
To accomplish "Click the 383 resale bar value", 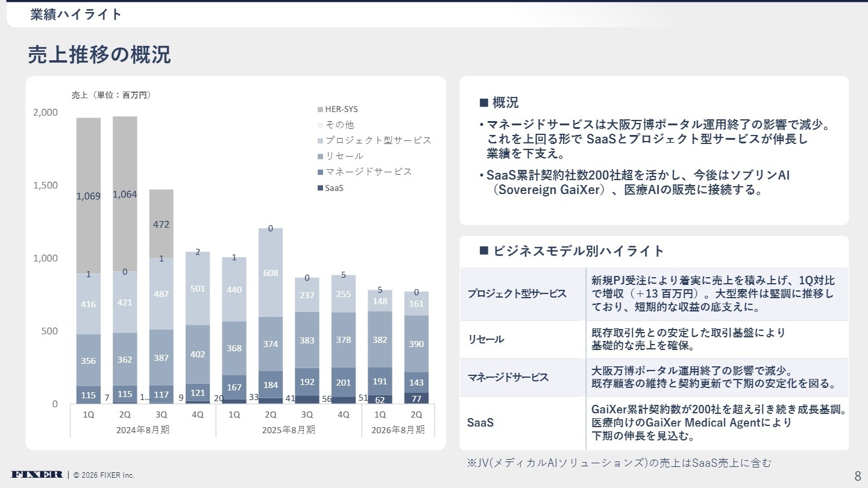I will click(x=307, y=341).
